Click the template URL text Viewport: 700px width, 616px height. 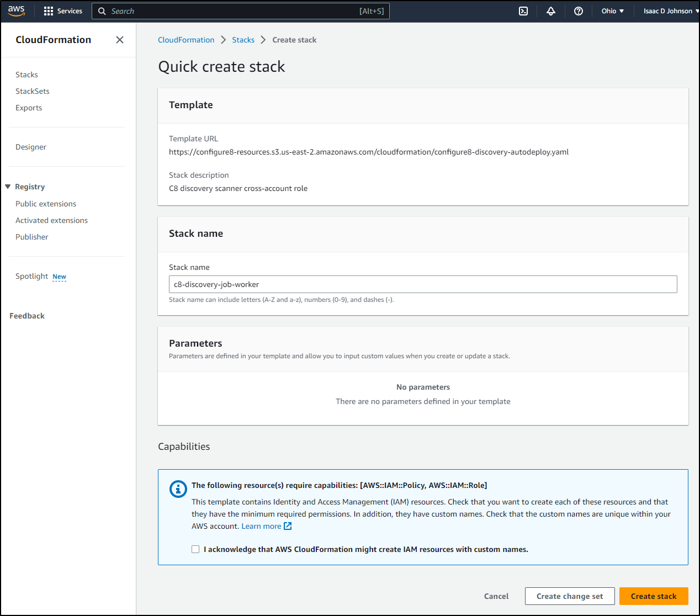[369, 152]
